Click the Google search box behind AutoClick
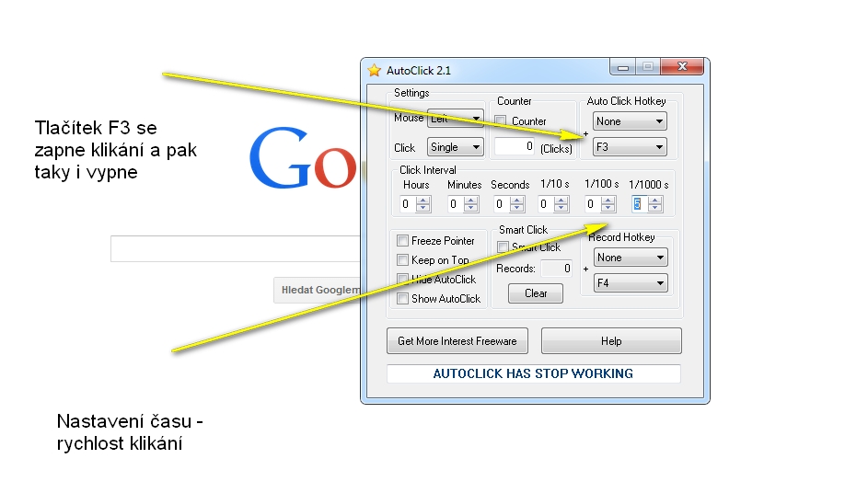 (x=236, y=248)
